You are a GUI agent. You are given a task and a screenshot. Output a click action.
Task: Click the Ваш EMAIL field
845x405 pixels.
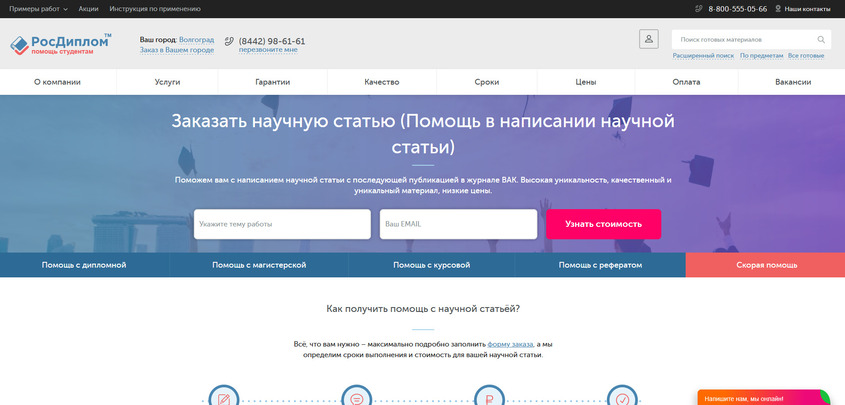pyautogui.click(x=458, y=224)
